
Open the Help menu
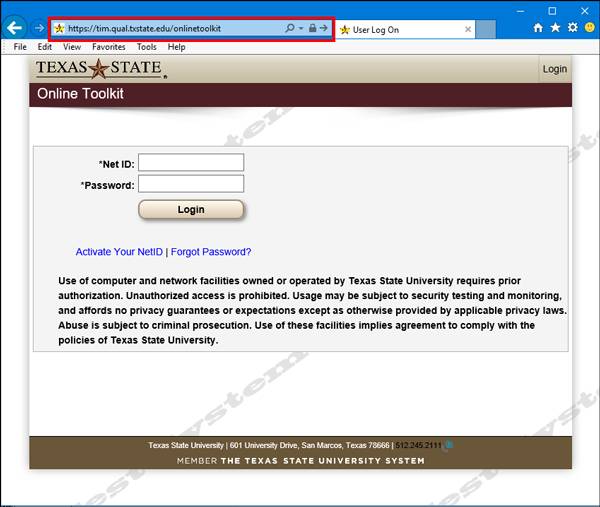(176, 47)
